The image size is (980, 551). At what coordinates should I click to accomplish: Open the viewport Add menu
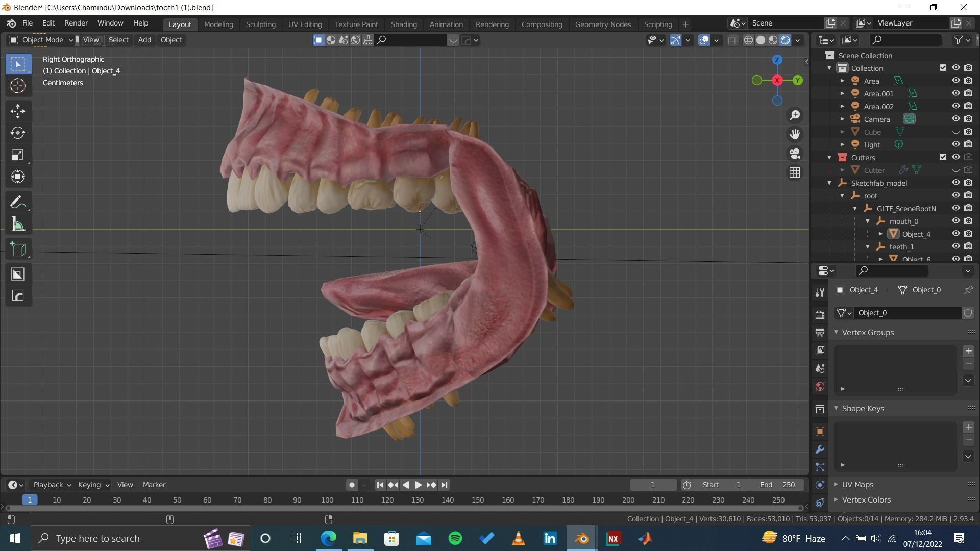pyautogui.click(x=144, y=40)
